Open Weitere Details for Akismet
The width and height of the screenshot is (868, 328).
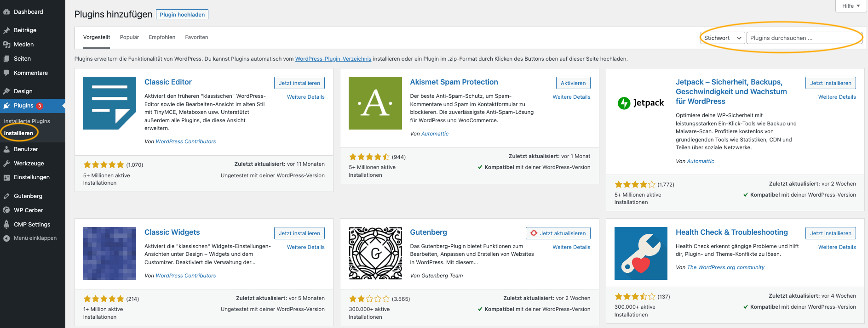point(571,97)
